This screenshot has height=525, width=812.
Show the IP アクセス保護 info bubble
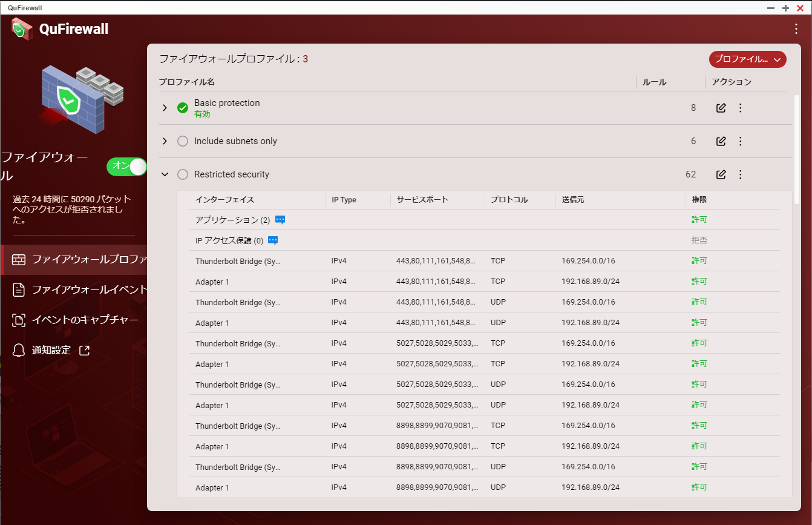(x=273, y=240)
